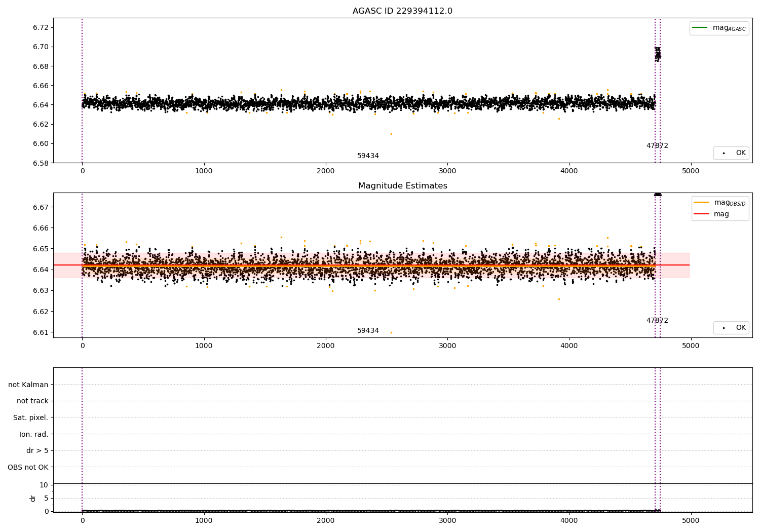The height and width of the screenshot is (532, 760).
Task: Click the 10 tick on the dr axis
Action: pos(44,485)
